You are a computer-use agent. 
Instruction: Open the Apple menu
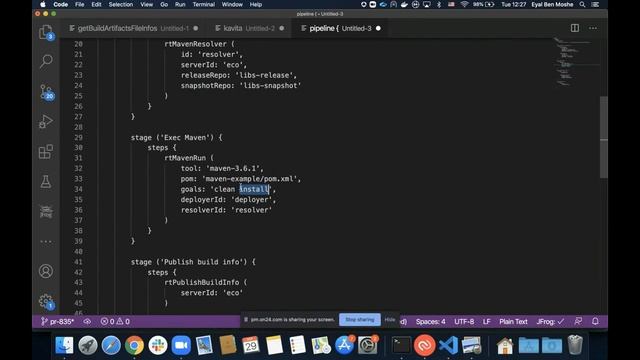[42, 4]
